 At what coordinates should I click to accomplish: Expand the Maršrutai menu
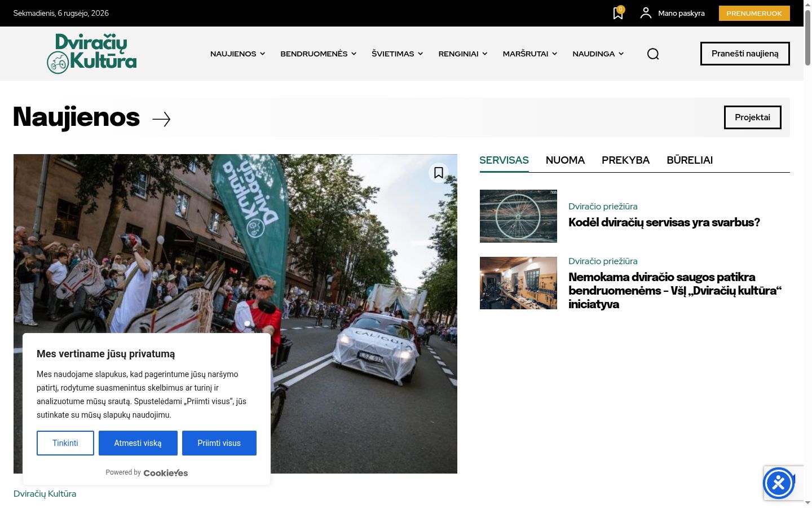pyautogui.click(x=530, y=54)
